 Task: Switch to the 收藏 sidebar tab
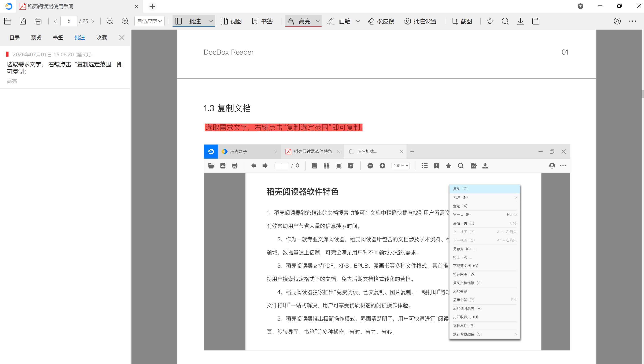click(x=102, y=38)
